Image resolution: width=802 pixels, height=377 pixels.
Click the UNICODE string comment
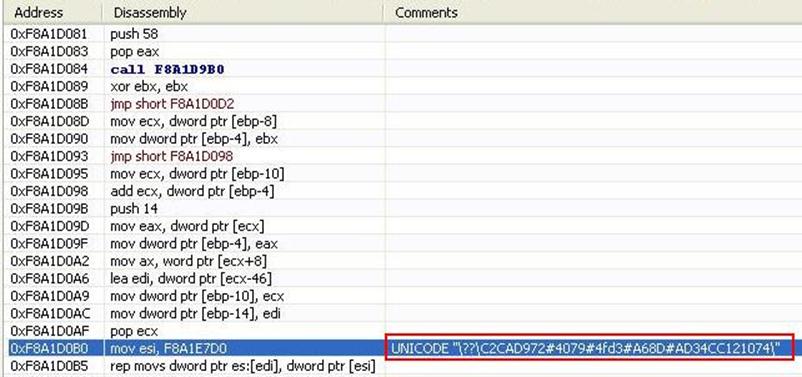[586, 349]
